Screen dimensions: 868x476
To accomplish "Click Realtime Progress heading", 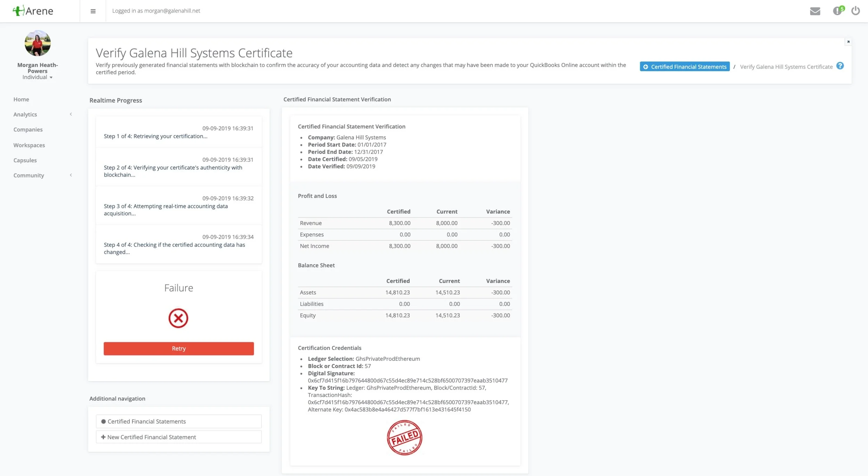I will [116, 100].
